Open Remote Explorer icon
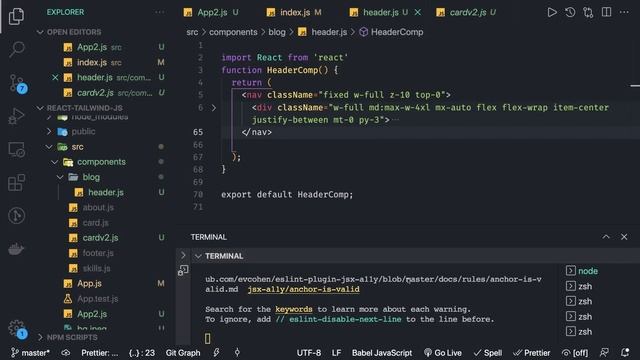Viewport: 640px width, 360px height. tap(16, 149)
